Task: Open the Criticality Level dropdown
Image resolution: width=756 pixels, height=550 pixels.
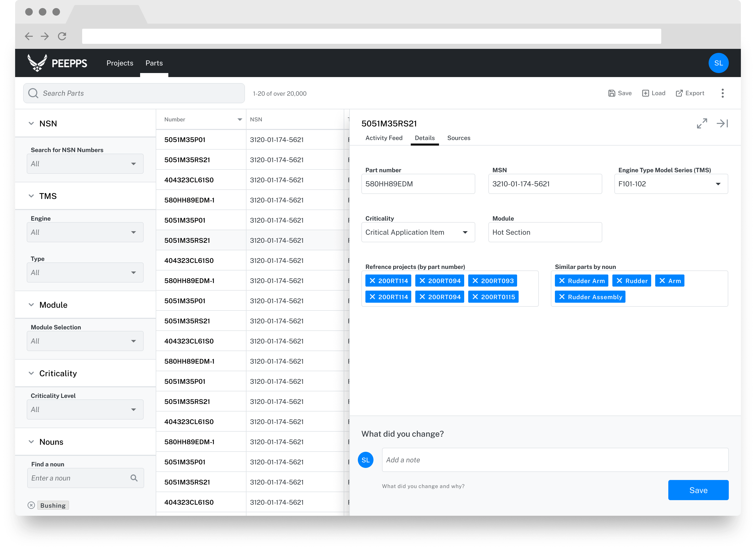Action: [x=85, y=409]
